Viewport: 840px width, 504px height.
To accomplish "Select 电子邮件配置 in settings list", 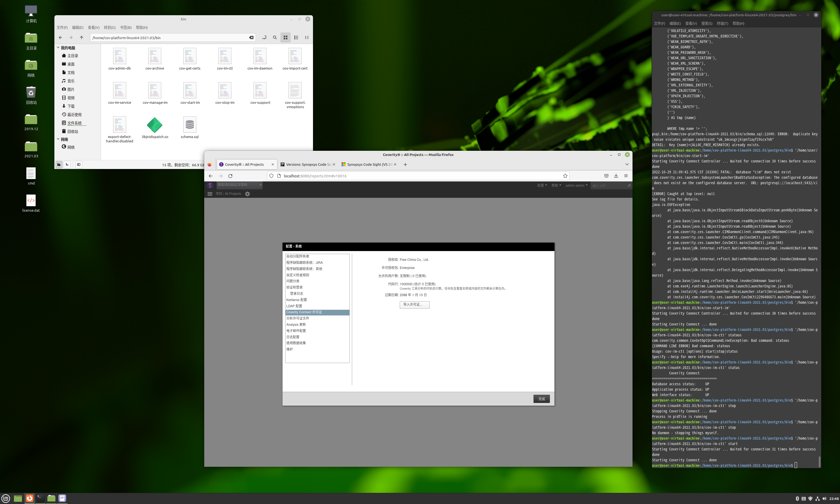I will pos(317,331).
